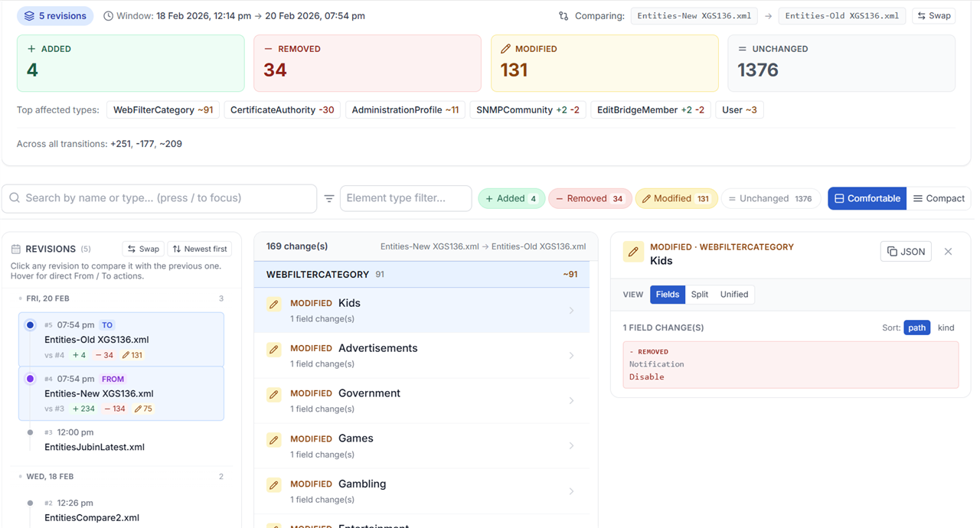Toggle the Added 4 filter chip
Image resolution: width=980 pixels, height=528 pixels.
coord(511,199)
